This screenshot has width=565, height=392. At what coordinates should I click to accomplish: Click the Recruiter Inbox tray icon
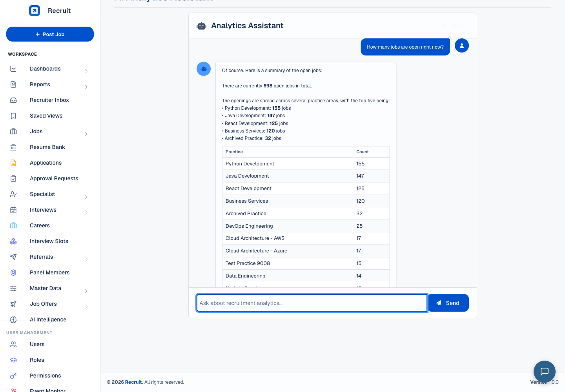point(13,100)
